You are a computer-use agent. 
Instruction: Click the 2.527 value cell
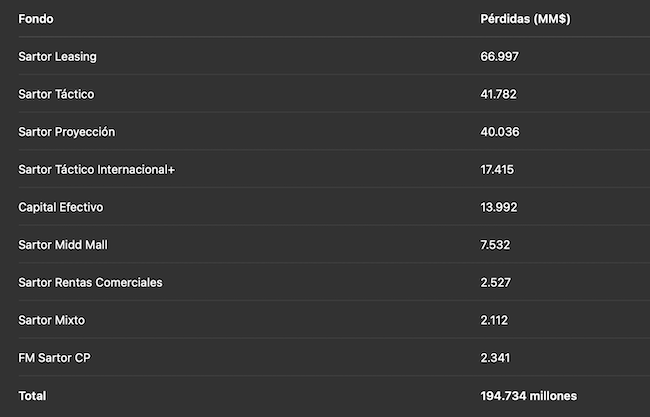click(496, 282)
